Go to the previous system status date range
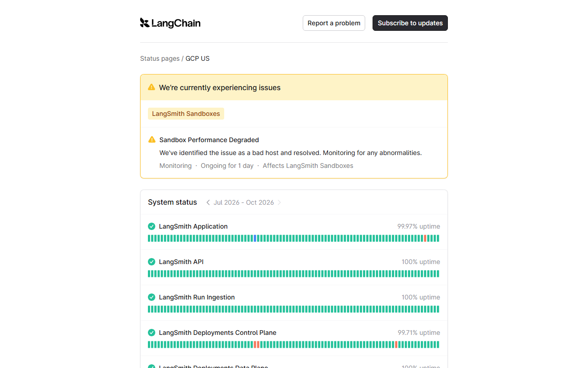 208,202
